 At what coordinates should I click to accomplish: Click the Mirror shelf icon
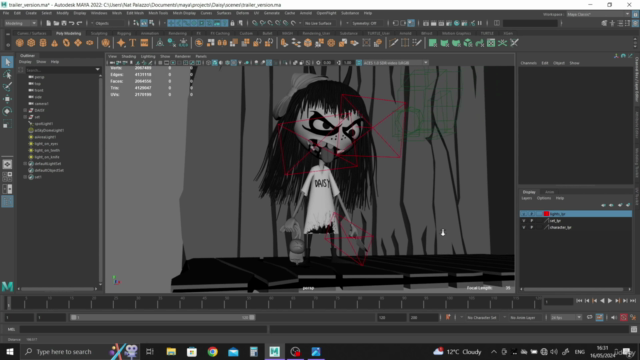click(x=222, y=43)
